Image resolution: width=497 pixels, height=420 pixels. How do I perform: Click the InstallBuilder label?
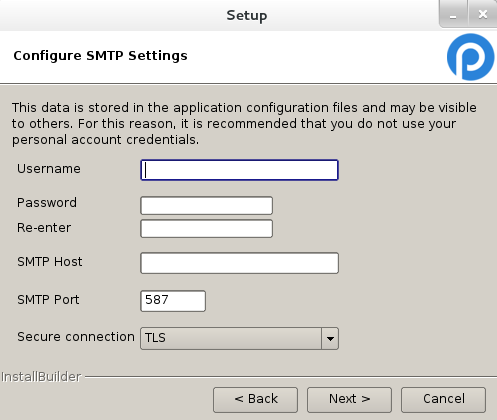point(41,377)
